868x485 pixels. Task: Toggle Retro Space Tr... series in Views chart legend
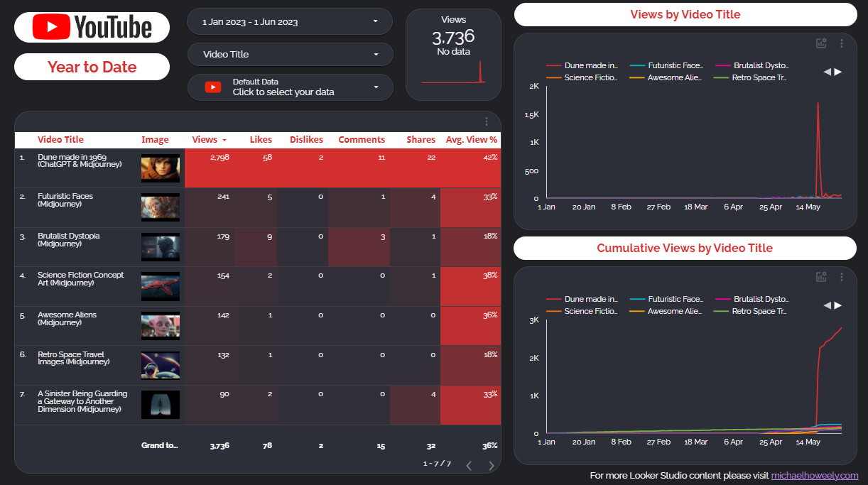(x=759, y=77)
